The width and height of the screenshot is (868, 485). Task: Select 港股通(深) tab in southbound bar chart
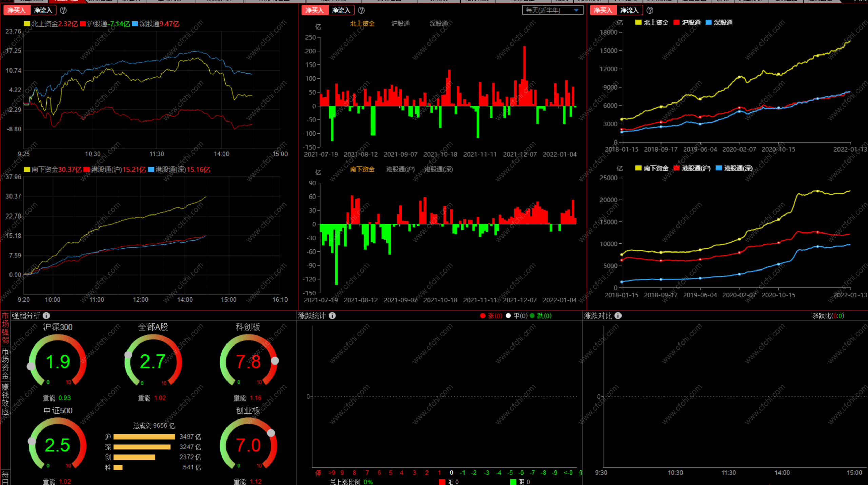(438, 169)
